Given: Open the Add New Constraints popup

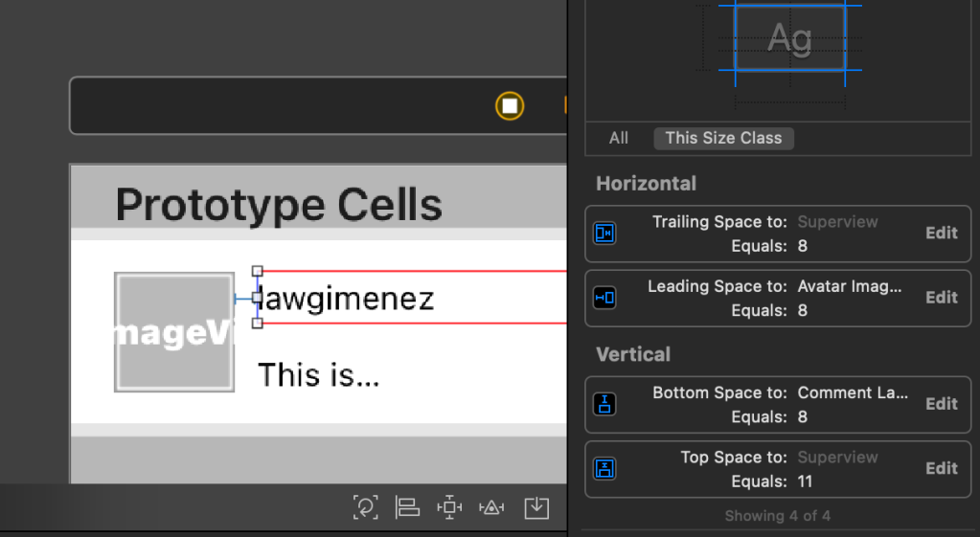Looking at the screenshot, I should click(x=449, y=507).
